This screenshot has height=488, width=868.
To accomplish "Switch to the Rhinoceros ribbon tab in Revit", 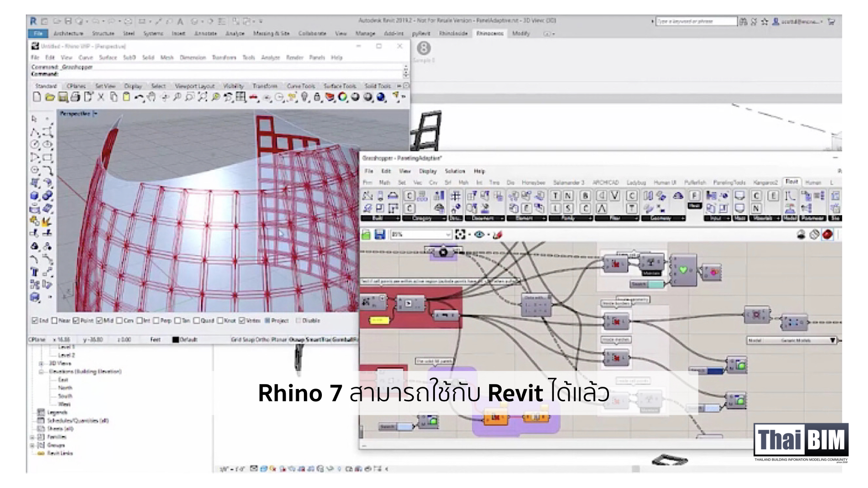I will click(491, 33).
